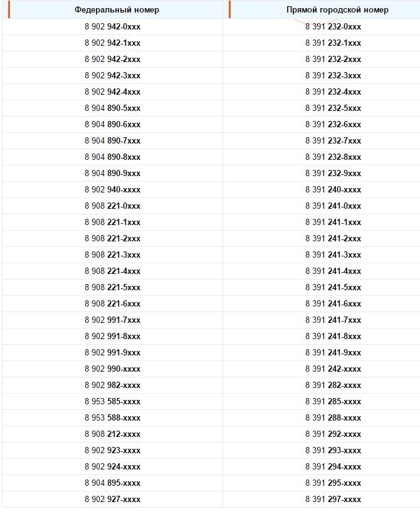Click the Федеральный номер column header
This screenshot has width=420, height=514.
(x=117, y=10)
